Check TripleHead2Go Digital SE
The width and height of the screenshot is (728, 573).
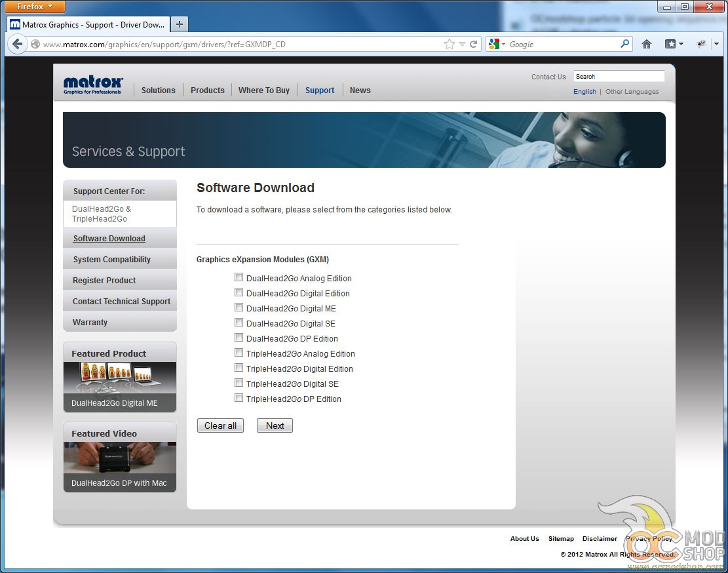pos(239,383)
